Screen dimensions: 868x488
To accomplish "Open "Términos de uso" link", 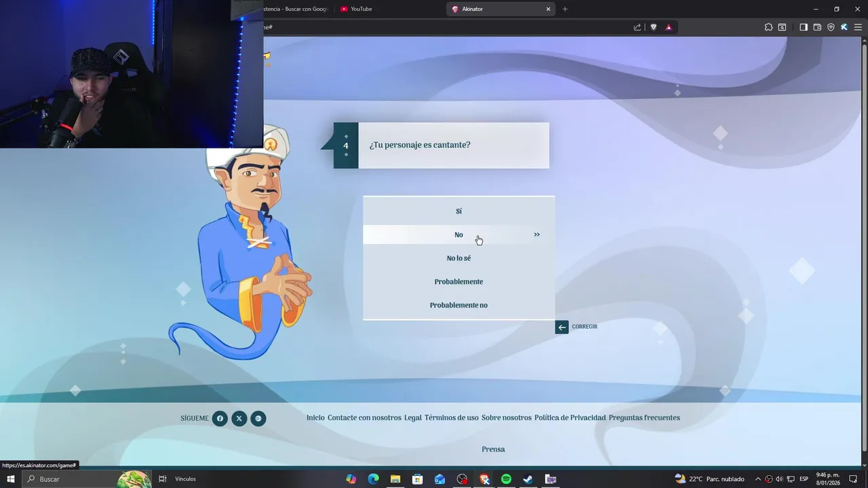I will [452, 418].
